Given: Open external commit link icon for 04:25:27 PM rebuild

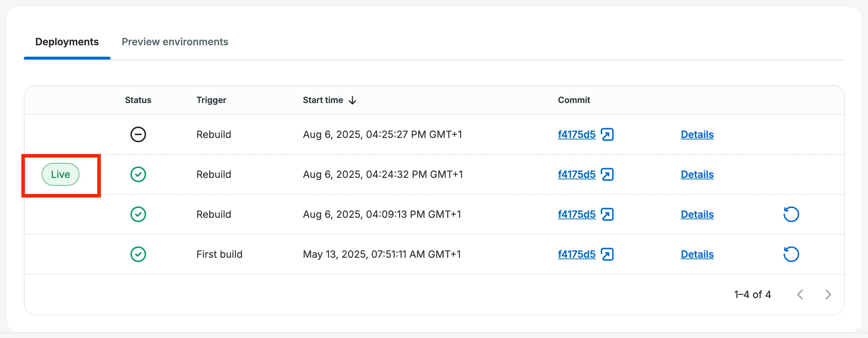Looking at the screenshot, I should pyautogui.click(x=607, y=134).
